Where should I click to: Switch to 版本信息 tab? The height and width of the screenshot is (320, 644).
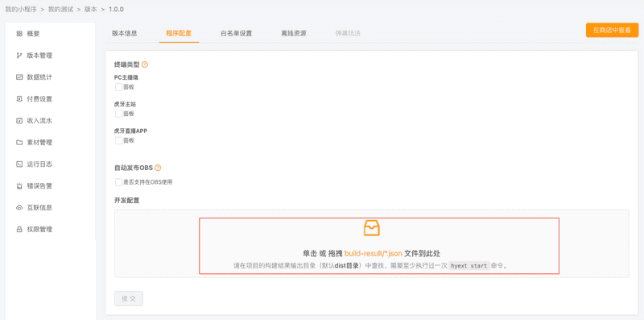(x=125, y=34)
